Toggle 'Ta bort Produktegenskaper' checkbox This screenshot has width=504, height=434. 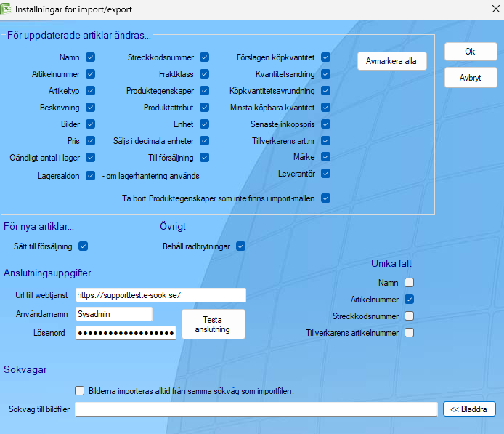click(325, 198)
